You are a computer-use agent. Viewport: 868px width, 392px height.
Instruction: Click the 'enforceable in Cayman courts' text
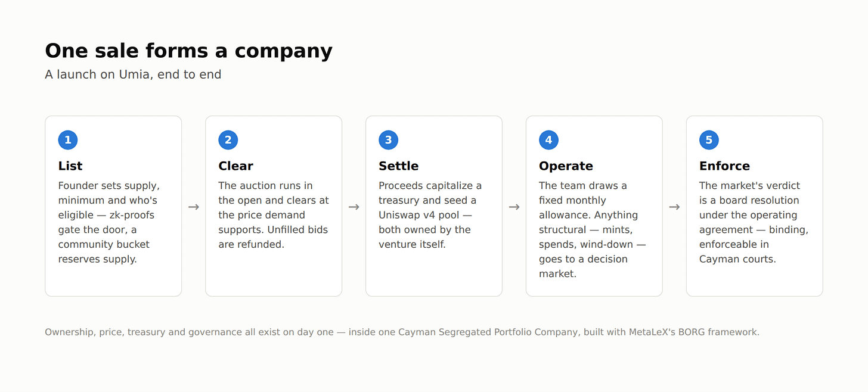pyautogui.click(x=738, y=252)
